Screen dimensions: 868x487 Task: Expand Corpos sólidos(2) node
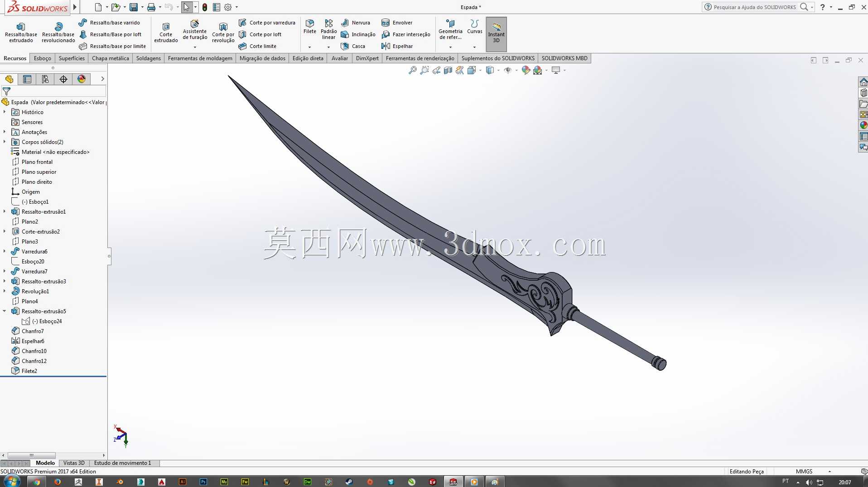pos(5,142)
